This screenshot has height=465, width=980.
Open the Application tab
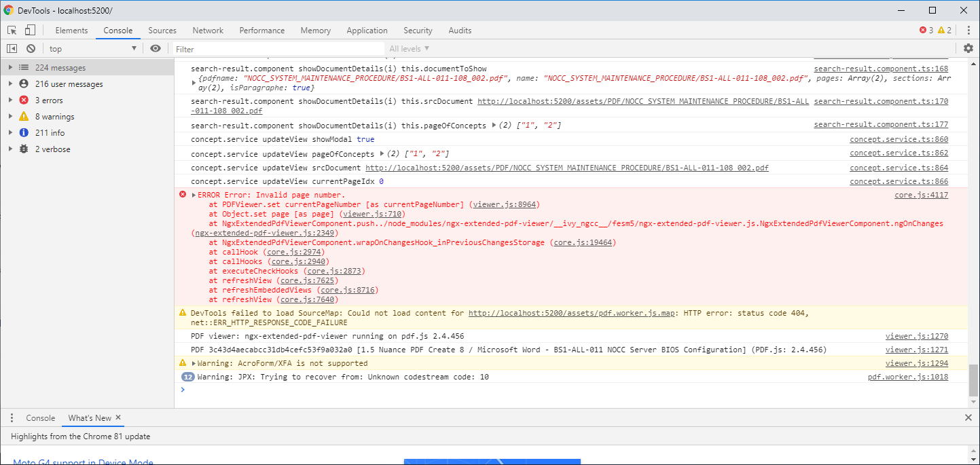[367, 30]
